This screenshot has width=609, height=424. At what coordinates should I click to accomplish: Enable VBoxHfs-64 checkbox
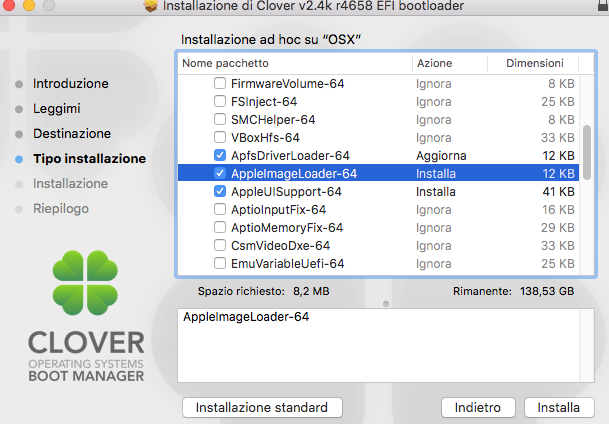[x=220, y=137]
